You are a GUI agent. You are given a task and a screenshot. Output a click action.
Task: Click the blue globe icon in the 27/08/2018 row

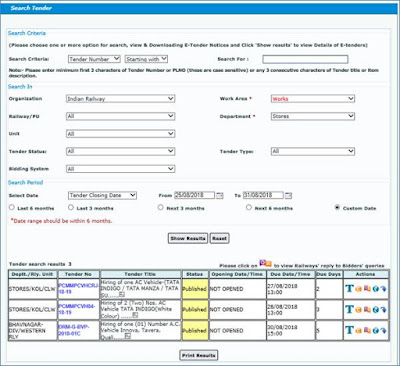376,289
